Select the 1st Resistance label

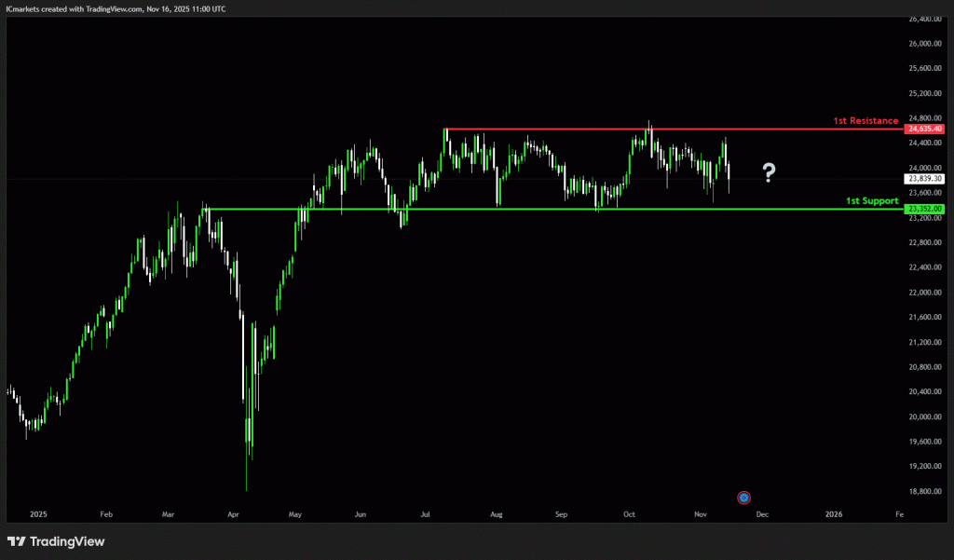(865, 121)
